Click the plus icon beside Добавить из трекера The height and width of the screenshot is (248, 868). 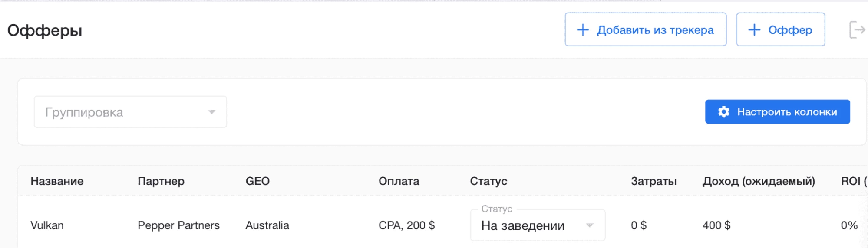pyautogui.click(x=583, y=29)
